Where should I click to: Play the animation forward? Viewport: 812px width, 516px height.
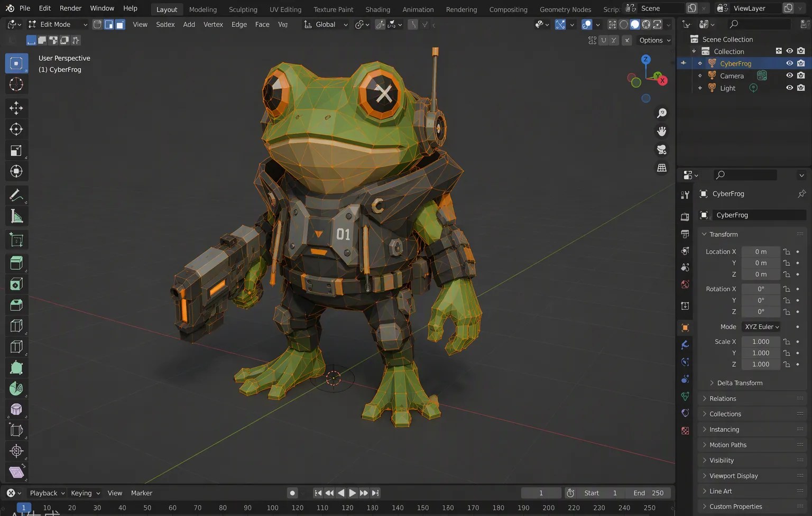coord(353,493)
